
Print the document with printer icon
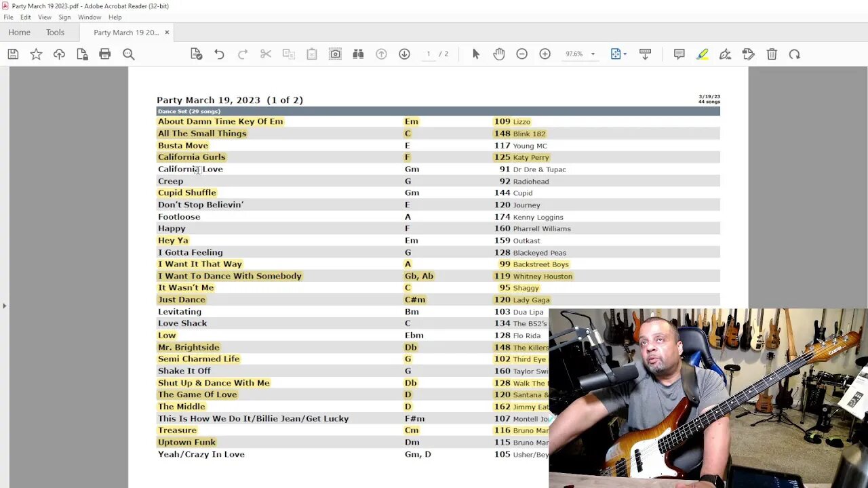click(105, 54)
